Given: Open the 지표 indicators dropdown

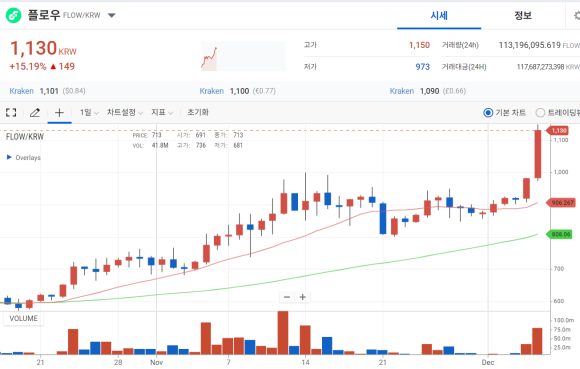Looking at the screenshot, I should (x=162, y=112).
